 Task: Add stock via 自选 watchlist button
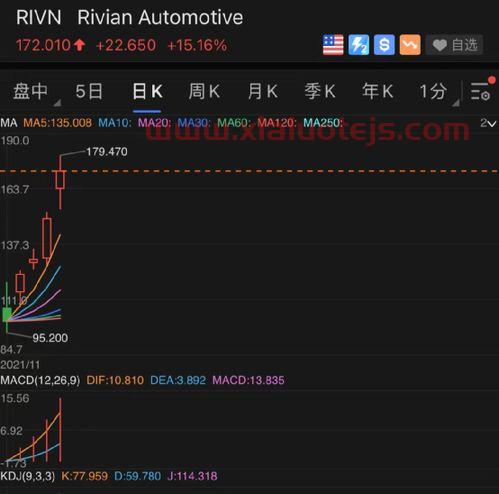[455, 44]
